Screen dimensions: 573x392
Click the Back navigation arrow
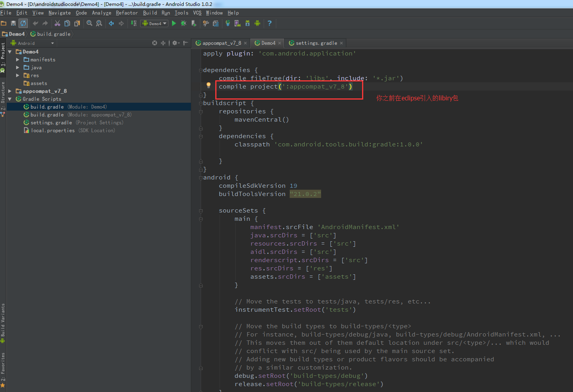(111, 23)
